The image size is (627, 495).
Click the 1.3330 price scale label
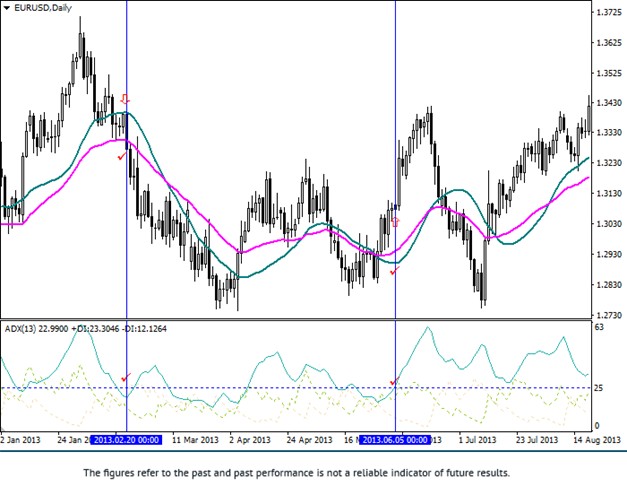(x=608, y=132)
